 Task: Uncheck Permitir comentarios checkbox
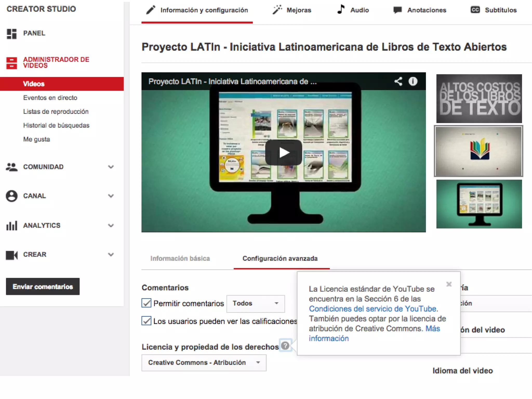147,303
